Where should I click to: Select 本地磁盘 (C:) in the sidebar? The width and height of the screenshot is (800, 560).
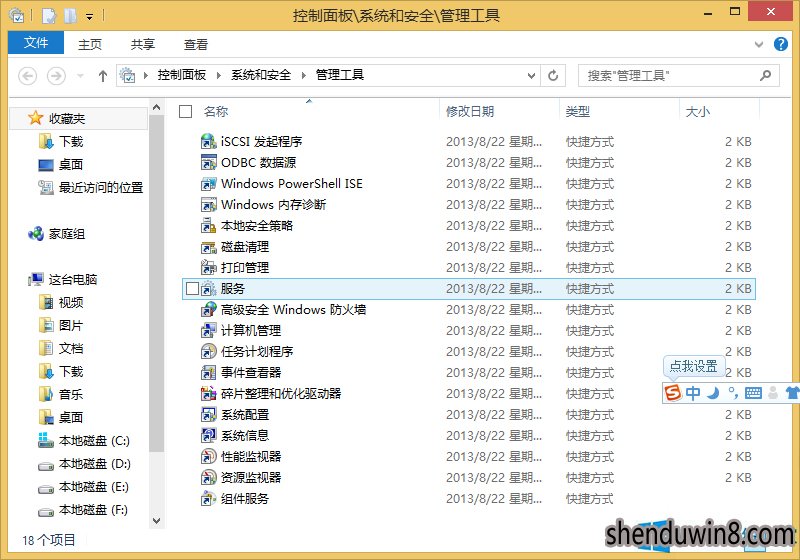[94, 440]
